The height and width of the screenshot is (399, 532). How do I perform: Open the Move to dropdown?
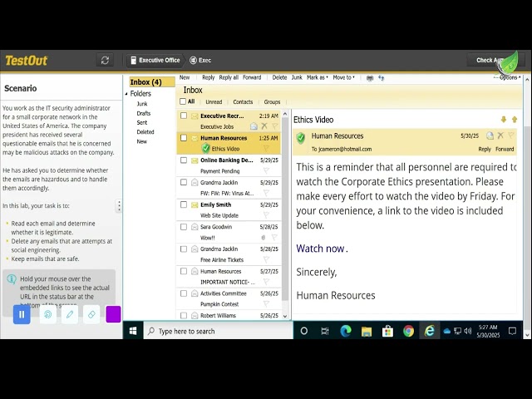point(343,77)
